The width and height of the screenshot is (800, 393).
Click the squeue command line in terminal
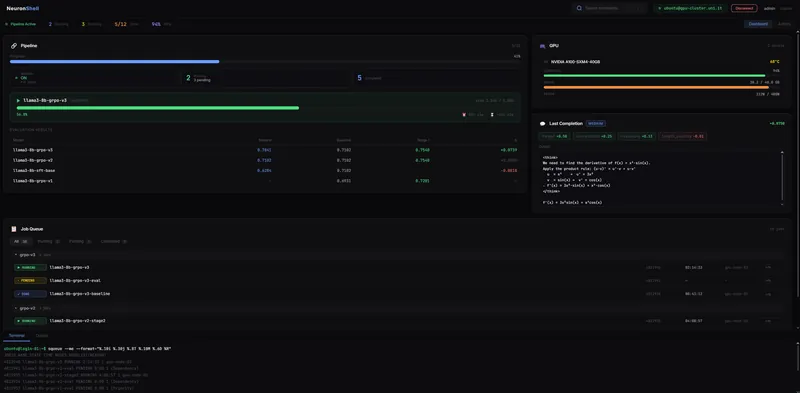(x=87, y=349)
